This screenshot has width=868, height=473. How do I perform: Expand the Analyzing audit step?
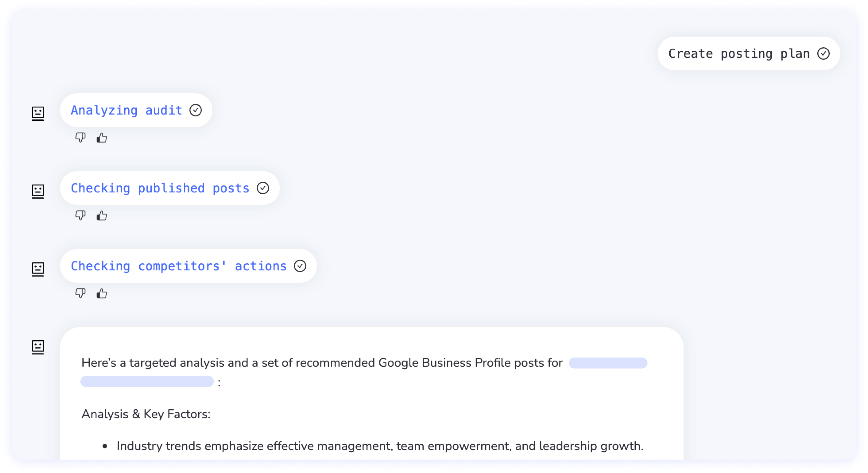(126, 111)
